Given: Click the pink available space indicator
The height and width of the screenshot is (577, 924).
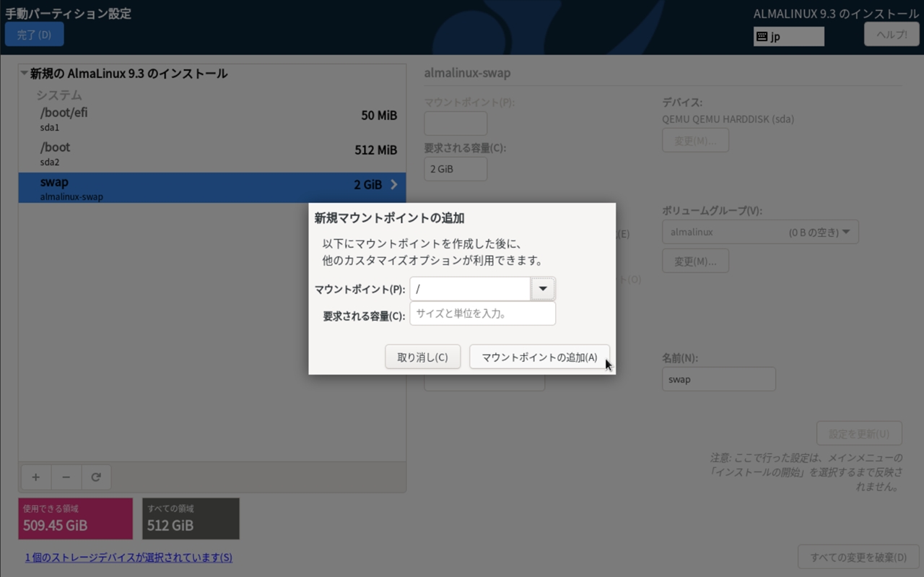Looking at the screenshot, I should [76, 519].
